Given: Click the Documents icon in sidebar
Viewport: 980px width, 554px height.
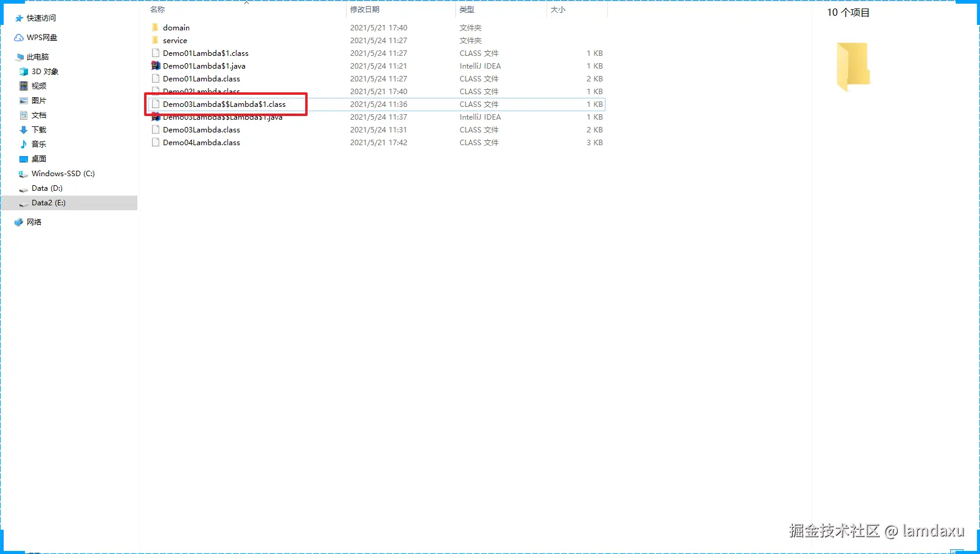Looking at the screenshot, I should click(24, 115).
